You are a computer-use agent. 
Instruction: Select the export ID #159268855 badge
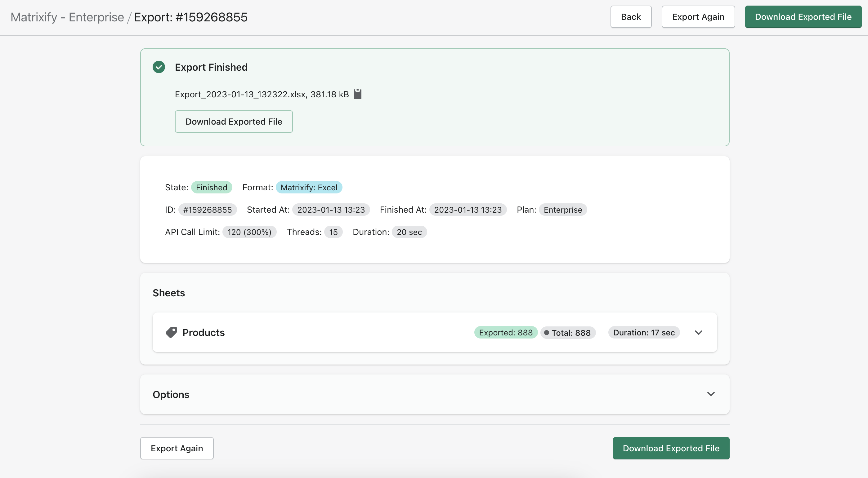click(x=207, y=210)
